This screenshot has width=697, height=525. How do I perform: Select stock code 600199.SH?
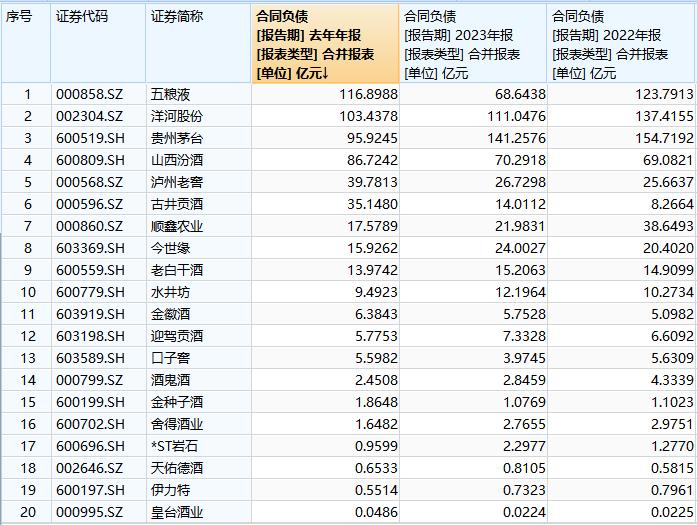(90, 402)
